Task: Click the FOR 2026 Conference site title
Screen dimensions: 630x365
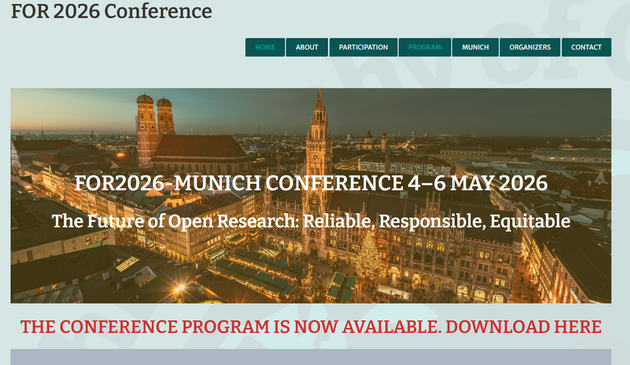Action: pyautogui.click(x=111, y=11)
